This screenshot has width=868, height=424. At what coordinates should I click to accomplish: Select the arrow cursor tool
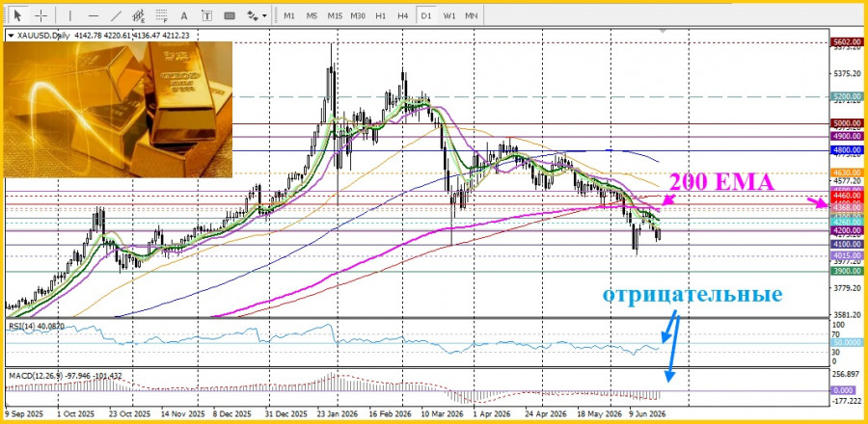coord(18,15)
